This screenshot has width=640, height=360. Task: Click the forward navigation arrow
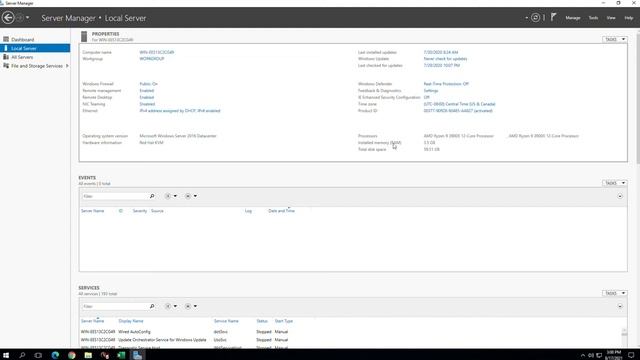[x=19, y=18]
